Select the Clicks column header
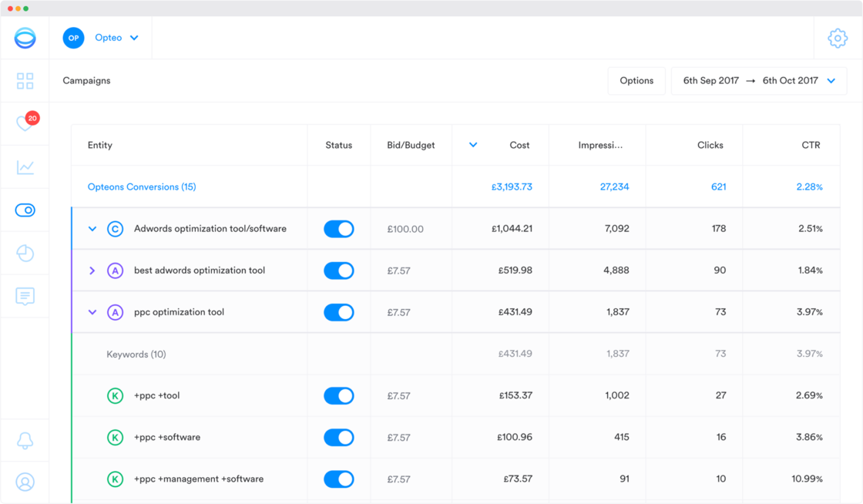The height and width of the screenshot is (504, 863). pos(710,144)
